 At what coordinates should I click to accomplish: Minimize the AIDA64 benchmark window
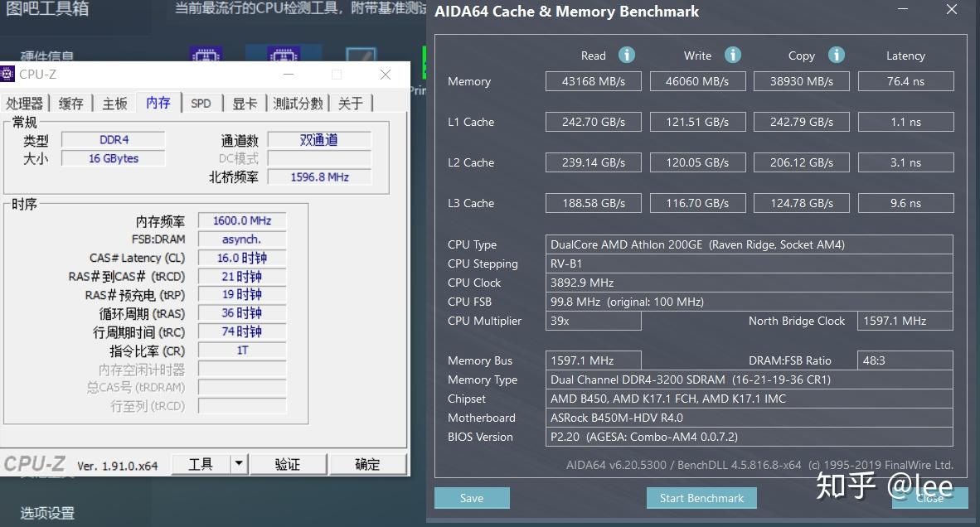click(903, 9)
